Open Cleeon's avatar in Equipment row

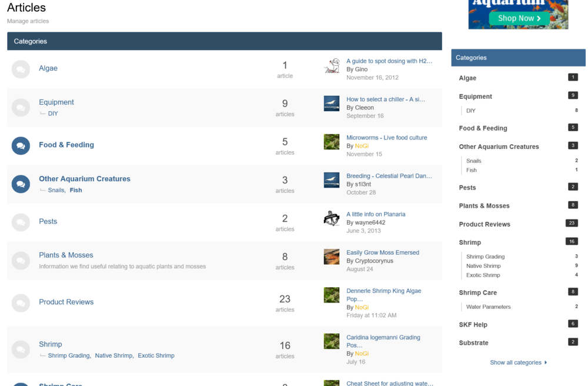tap(332, 104)
